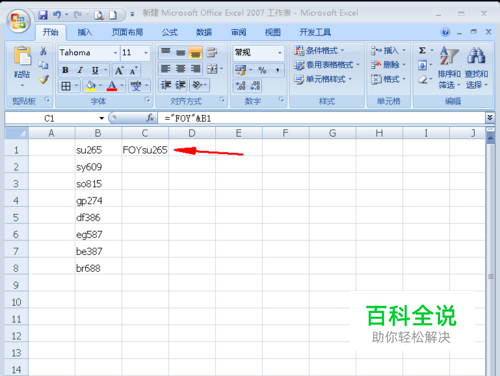Save the workbook with the floppy disk icon
Screen dimensions: 500x376
(43, 15)
